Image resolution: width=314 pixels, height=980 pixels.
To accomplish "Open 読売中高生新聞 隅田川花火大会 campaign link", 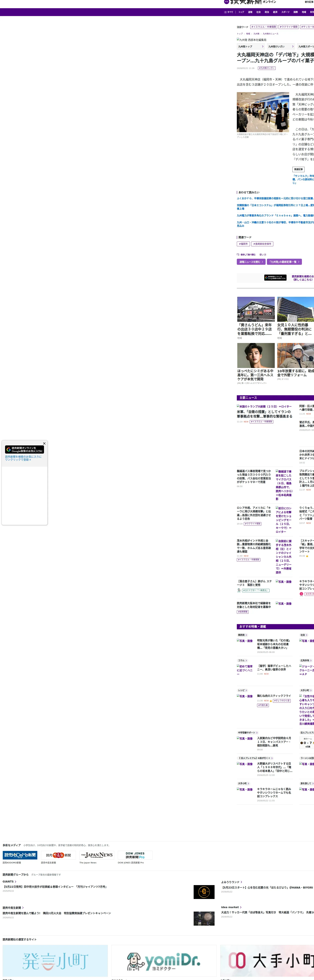I will [x=57, y=913].
